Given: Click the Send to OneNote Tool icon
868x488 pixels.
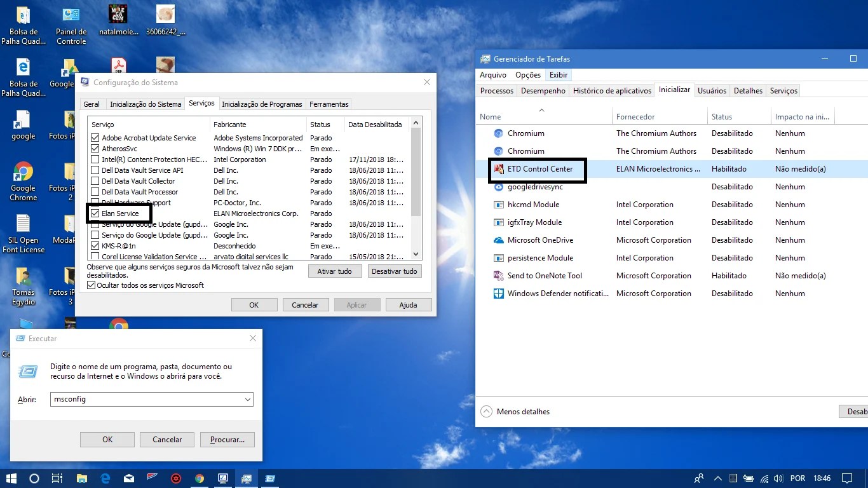Looking at the screenshot, I should 499,276.
